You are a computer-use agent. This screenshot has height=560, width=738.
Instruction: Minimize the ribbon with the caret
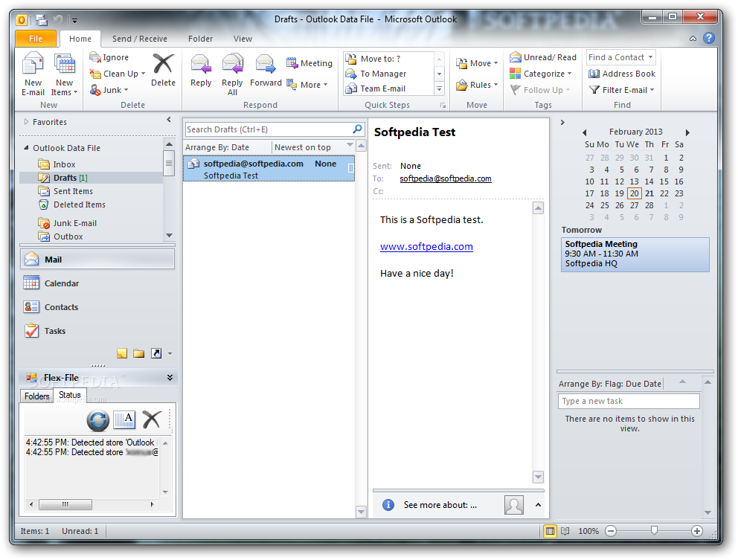tap(693, 39)
